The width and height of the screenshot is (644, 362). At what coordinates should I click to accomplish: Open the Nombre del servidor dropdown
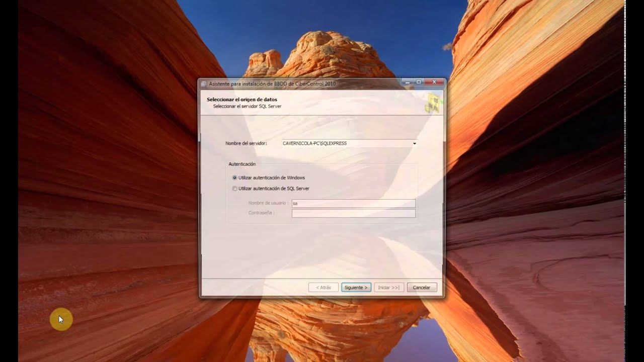click(415, 143)
